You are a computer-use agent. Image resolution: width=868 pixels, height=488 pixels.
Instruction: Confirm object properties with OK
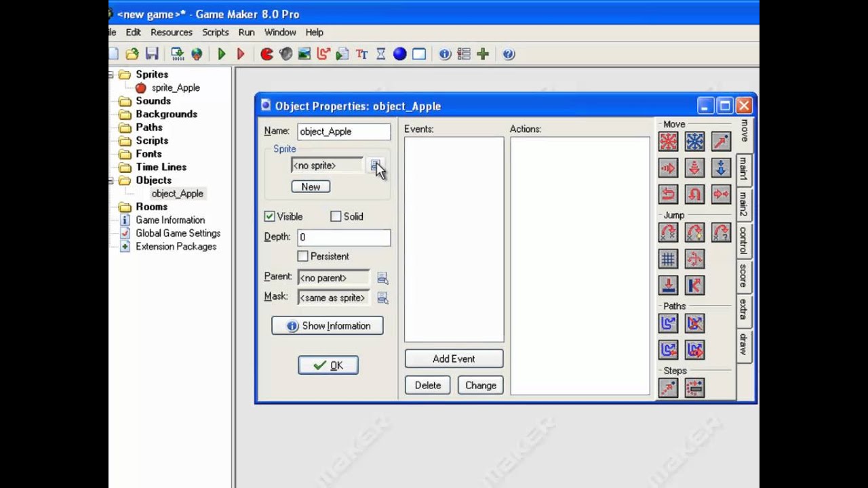point(328,365)
